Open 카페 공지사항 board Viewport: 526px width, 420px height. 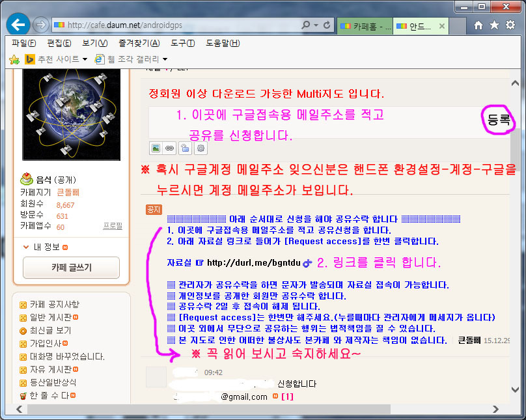(54, 304)
